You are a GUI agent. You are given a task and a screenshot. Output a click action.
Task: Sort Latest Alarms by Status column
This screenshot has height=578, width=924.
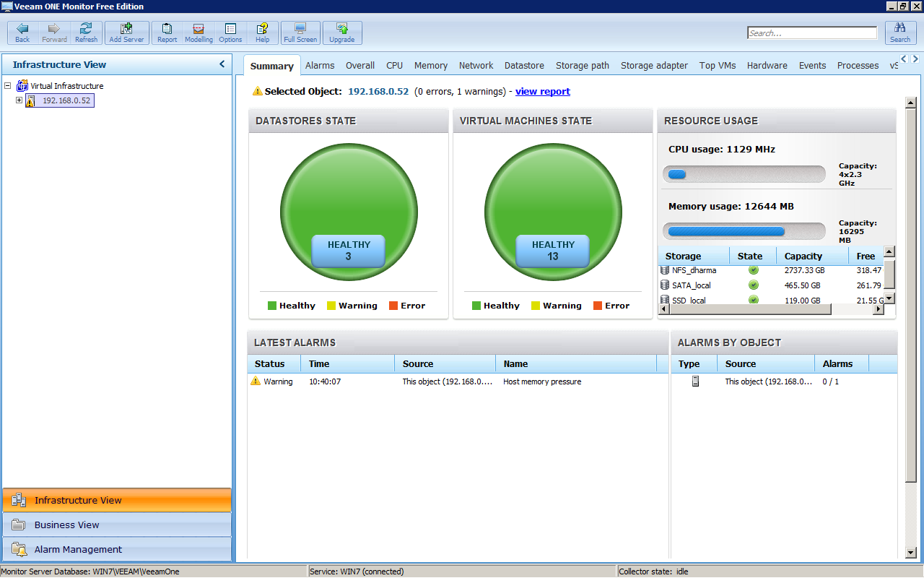click(x=274, y=363)
